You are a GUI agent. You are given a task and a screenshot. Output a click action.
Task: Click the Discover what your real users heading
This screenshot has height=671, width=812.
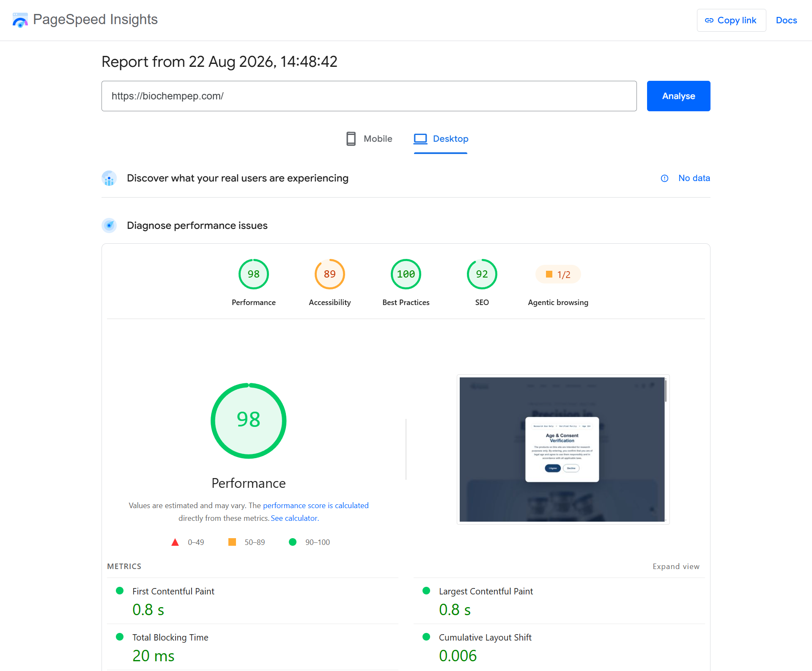pyautogui.click(x=238, y=178)
